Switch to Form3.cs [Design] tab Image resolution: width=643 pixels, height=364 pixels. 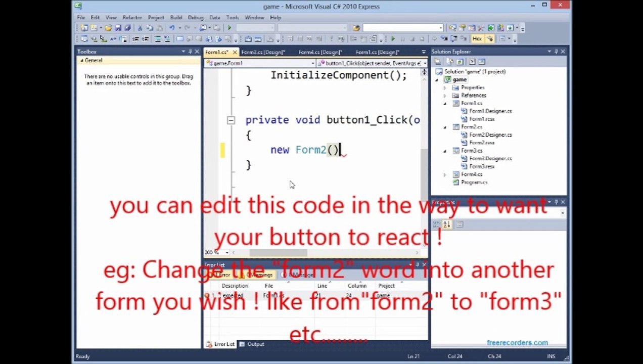(263, 52)
